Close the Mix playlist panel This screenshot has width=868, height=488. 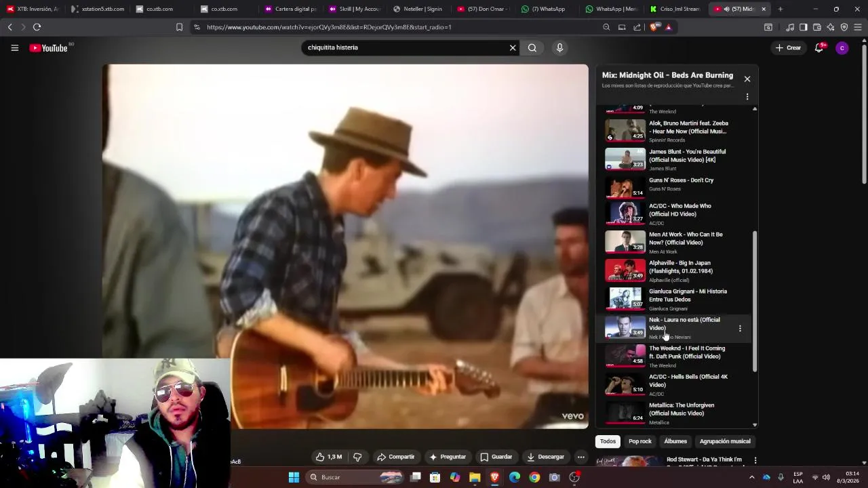point(747,79)
